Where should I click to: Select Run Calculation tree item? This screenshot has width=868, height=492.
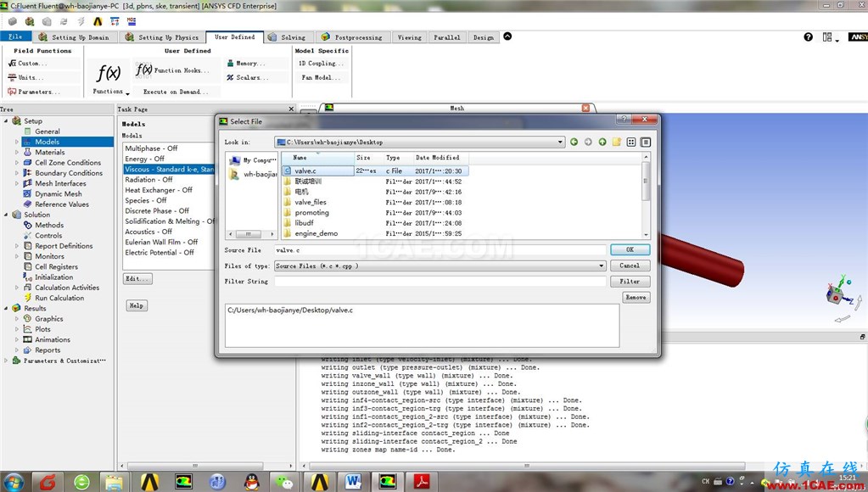pos(59,298)
